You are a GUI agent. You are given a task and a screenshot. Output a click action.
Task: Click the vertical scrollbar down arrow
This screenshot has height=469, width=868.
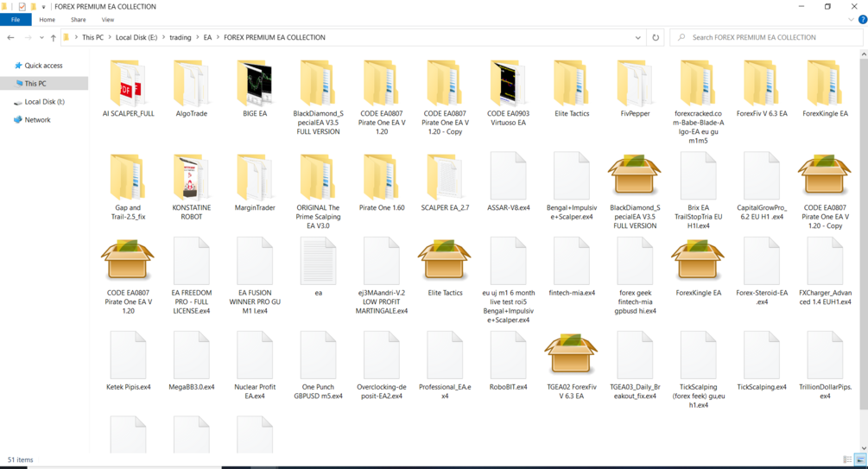864,448
